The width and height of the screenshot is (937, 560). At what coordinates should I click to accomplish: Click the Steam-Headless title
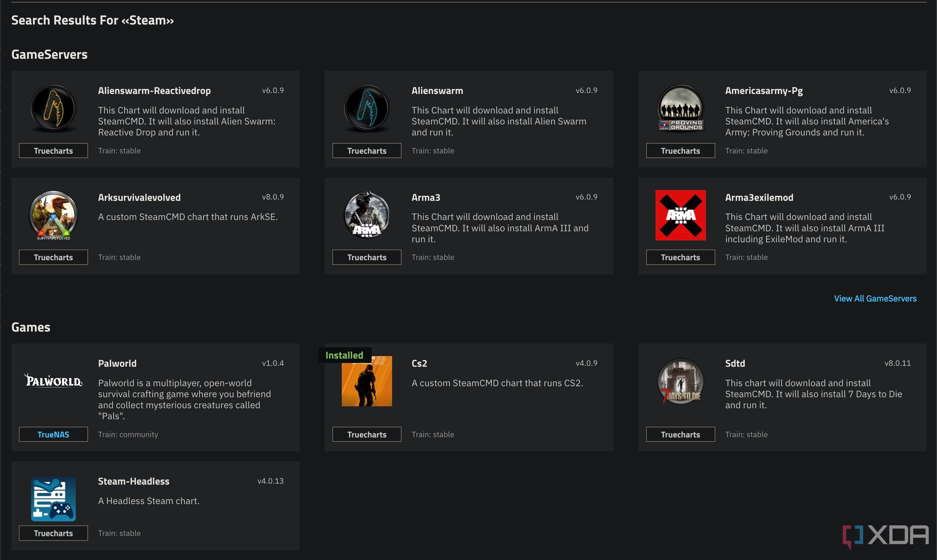[134, 481]
